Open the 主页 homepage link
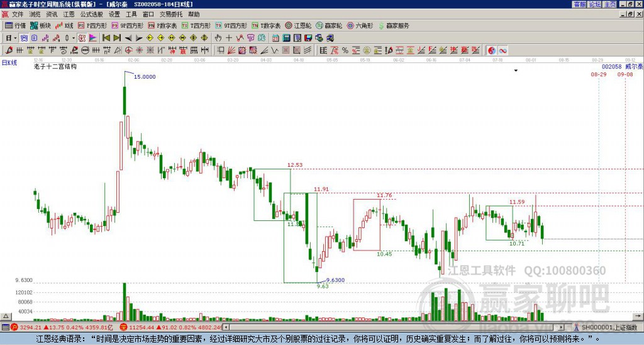Viewport: 644px width, 345px height. click(x=610, y=4)
